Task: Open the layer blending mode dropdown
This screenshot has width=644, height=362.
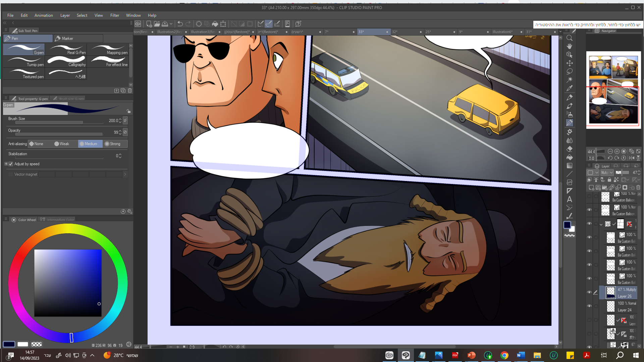Action: tap(607, 173)
